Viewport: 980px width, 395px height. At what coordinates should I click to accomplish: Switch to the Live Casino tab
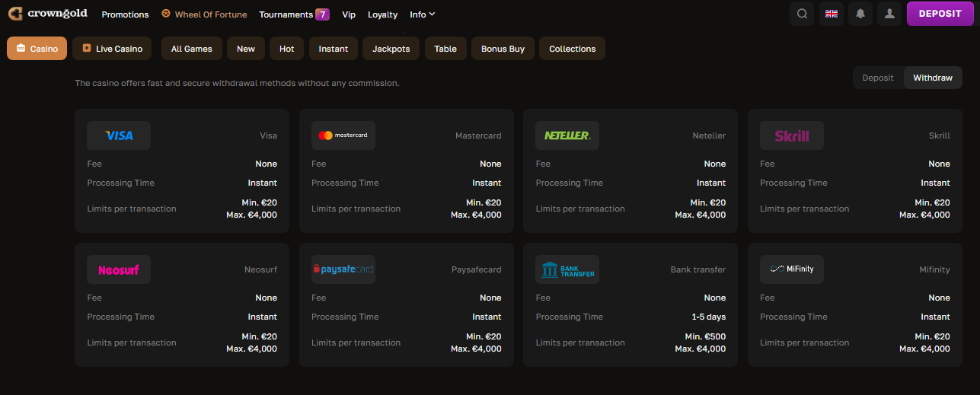(x=112, y=49)
